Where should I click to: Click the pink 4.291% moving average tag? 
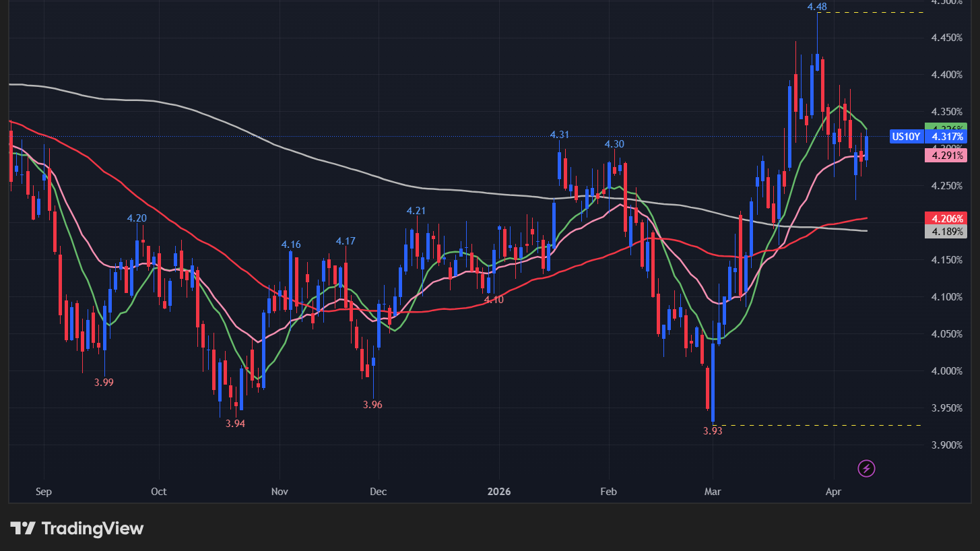click(x=946, y=156)
